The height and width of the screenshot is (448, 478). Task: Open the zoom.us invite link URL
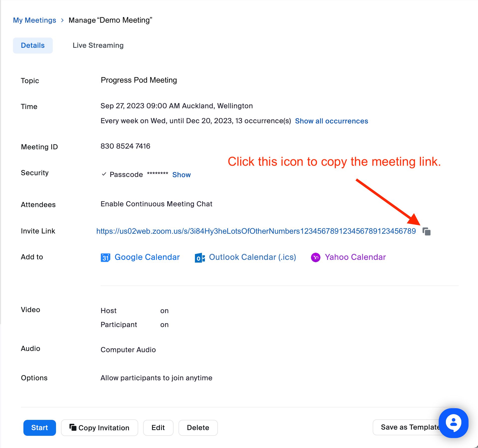coord(256,231)
